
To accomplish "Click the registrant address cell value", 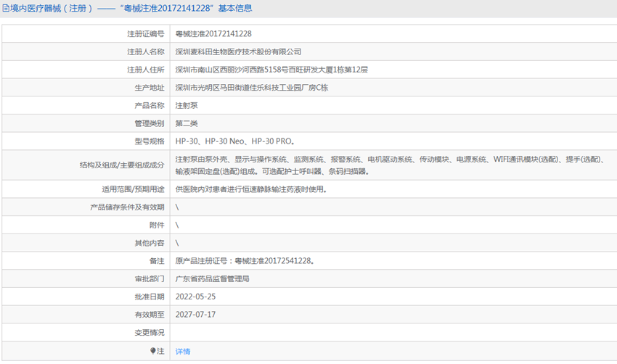I will (271, 70).
